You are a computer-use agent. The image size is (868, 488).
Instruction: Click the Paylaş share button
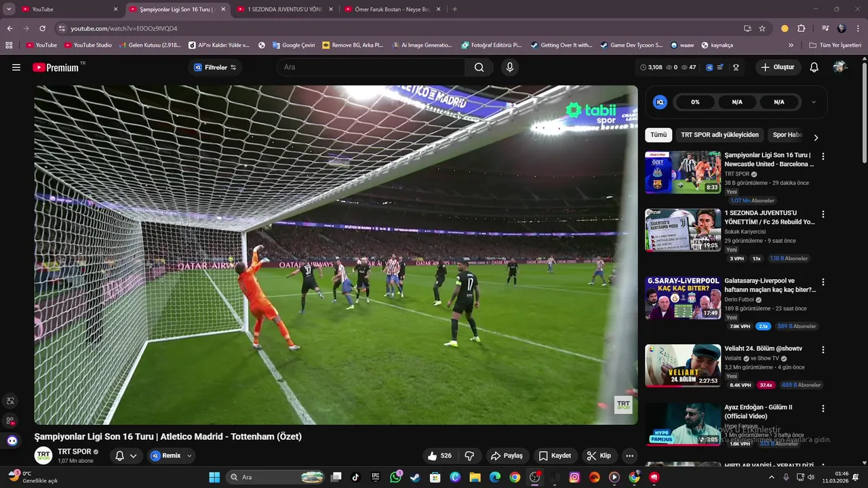(x=507, y=455)
